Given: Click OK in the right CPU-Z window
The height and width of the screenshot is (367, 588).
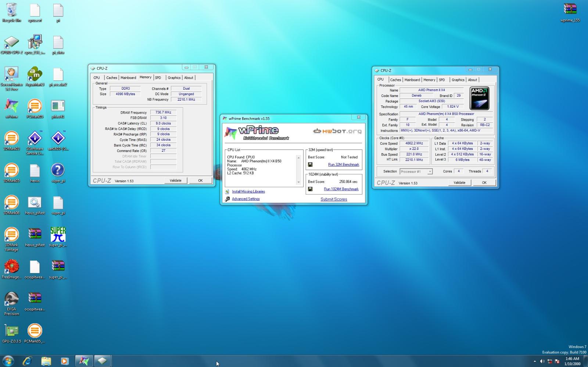Looking at the screenshot, I should pos(484,183).
